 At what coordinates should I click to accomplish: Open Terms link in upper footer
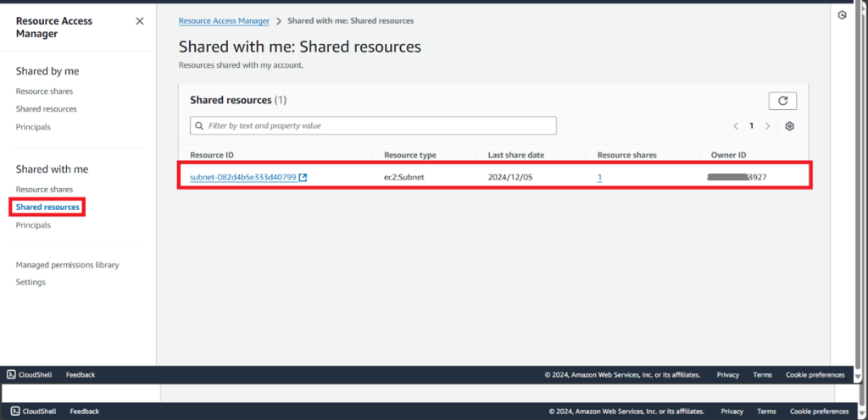point(762,374)
